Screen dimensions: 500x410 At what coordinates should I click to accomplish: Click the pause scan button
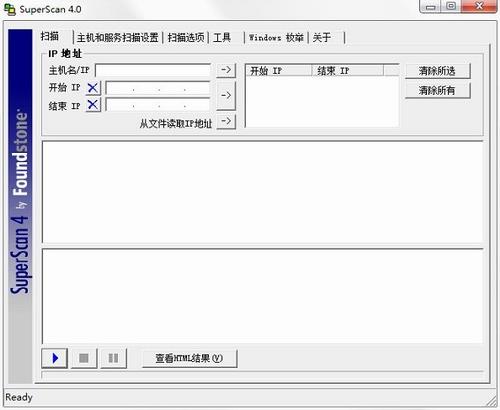coord(113,358)
